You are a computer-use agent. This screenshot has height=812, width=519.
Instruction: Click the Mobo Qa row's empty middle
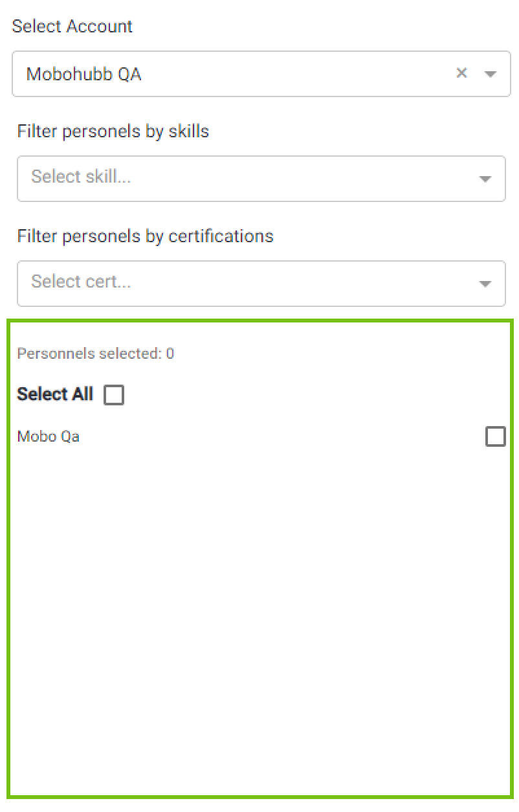(x=278, y=437)
